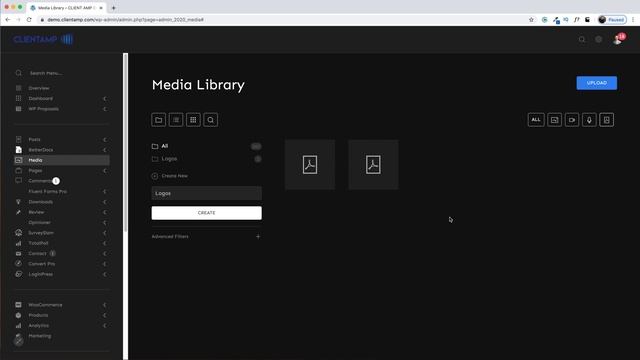Open BetterDocs in the sidebar

(41, 150)
